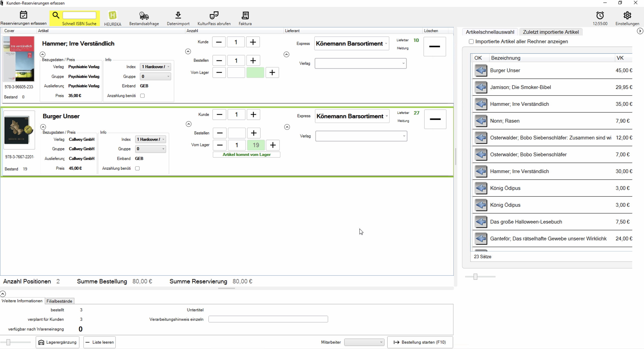Add Nonn; Rasen via arrow button
644x349 pixels.
481,121
